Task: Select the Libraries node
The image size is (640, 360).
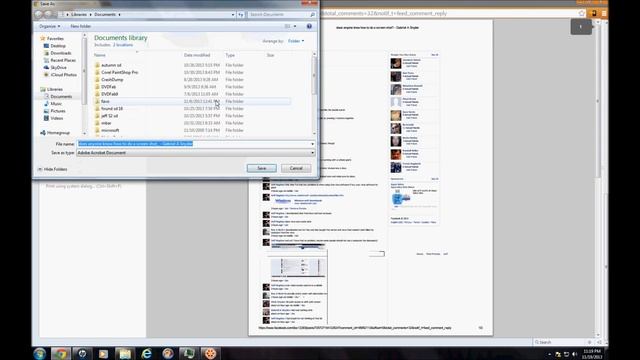Action: (54, 89)
